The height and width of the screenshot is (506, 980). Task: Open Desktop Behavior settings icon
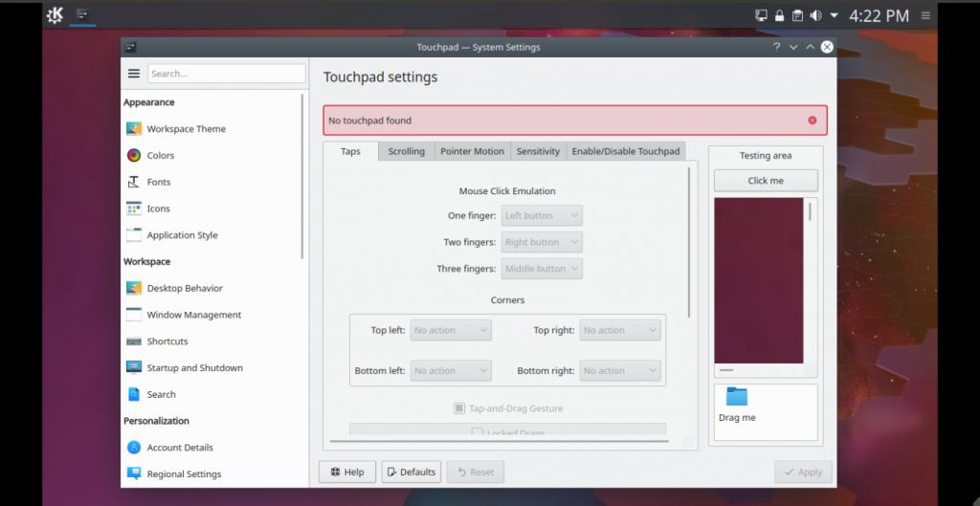[134, 288]
